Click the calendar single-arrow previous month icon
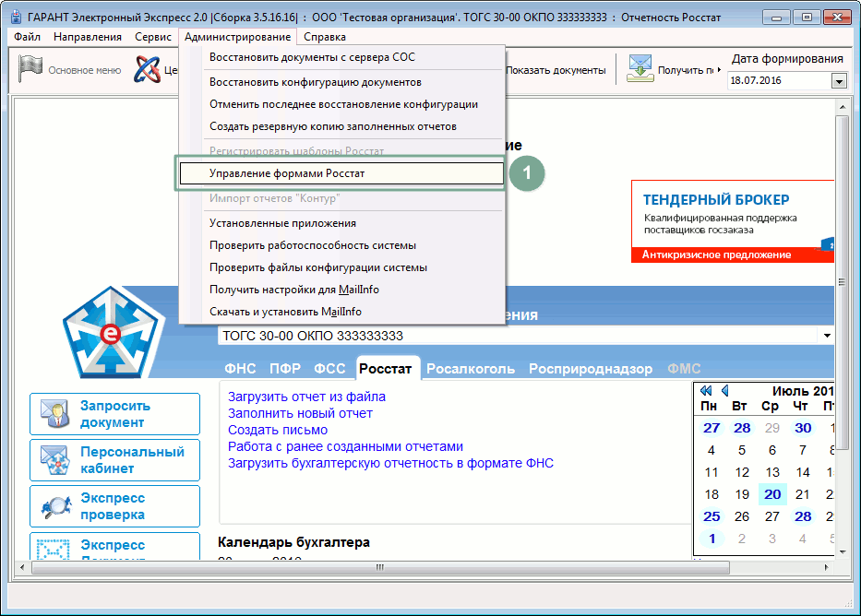The image size is (861, 616). click(725, 391)
